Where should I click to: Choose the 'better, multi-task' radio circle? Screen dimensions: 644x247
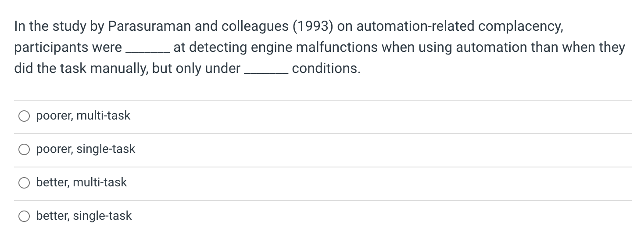(x=24, y=183)
